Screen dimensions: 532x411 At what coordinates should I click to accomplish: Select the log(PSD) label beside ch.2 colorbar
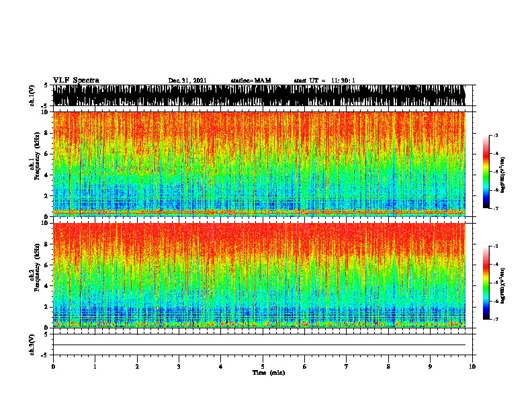point(503,285)
